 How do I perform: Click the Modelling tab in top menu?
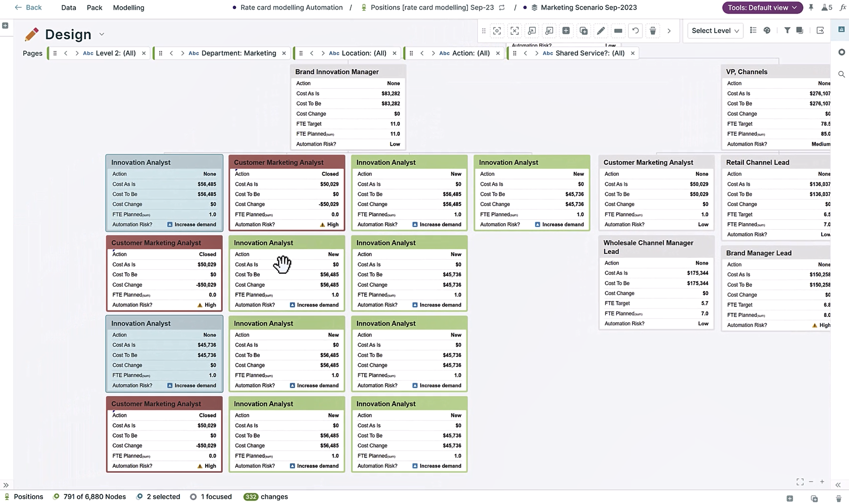128,7
